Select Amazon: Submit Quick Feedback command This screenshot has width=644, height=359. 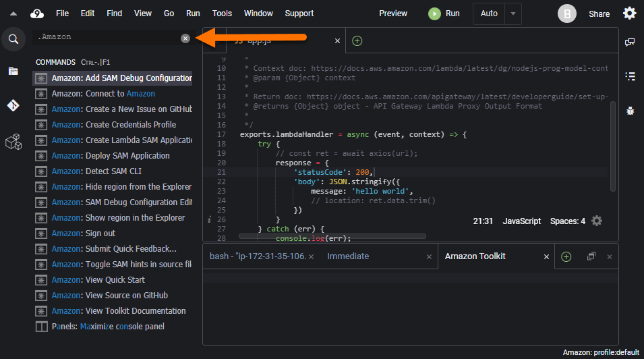point(112,249)
